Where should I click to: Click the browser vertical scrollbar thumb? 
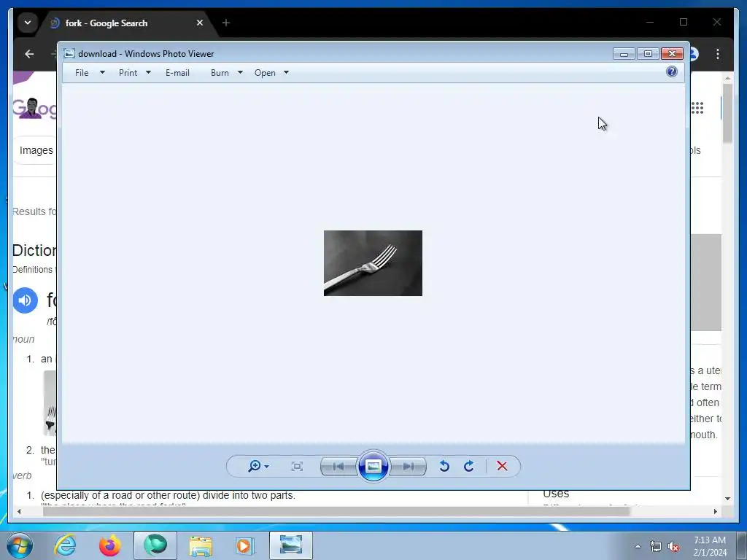(x=727, y=113)
